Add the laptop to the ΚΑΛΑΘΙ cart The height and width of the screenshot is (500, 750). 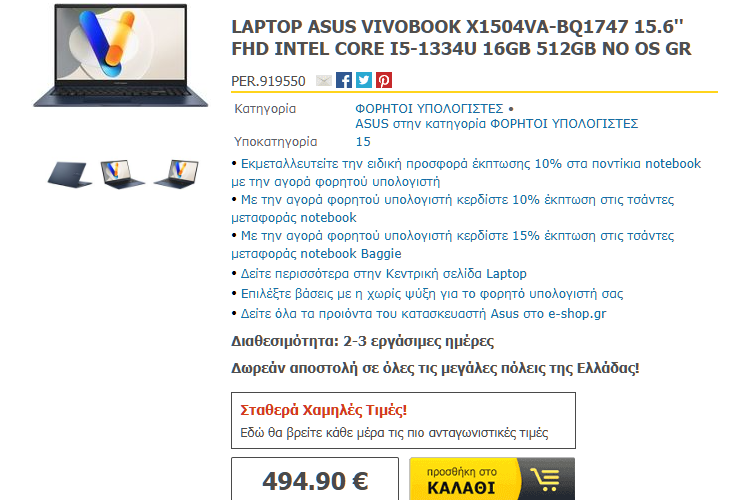click(x=492, y=479)
